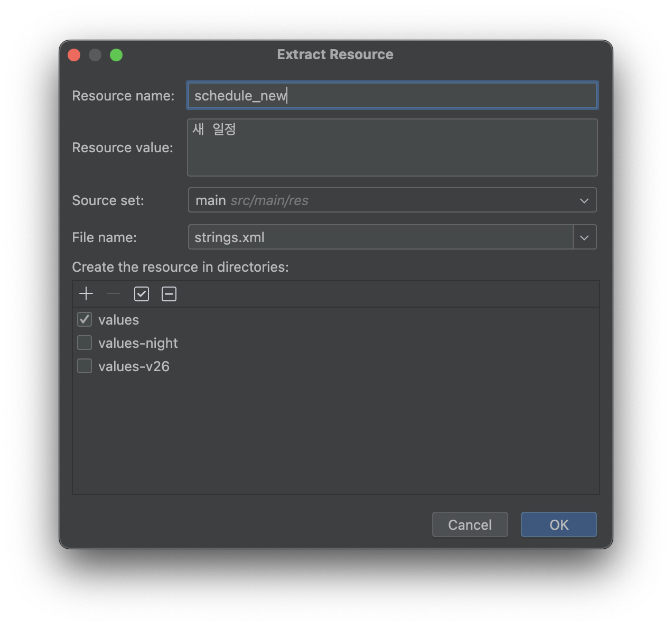The height and width of the screenshot is (627, 672).
Task: Select the values-night row label
Action: [x=138, y=343]
